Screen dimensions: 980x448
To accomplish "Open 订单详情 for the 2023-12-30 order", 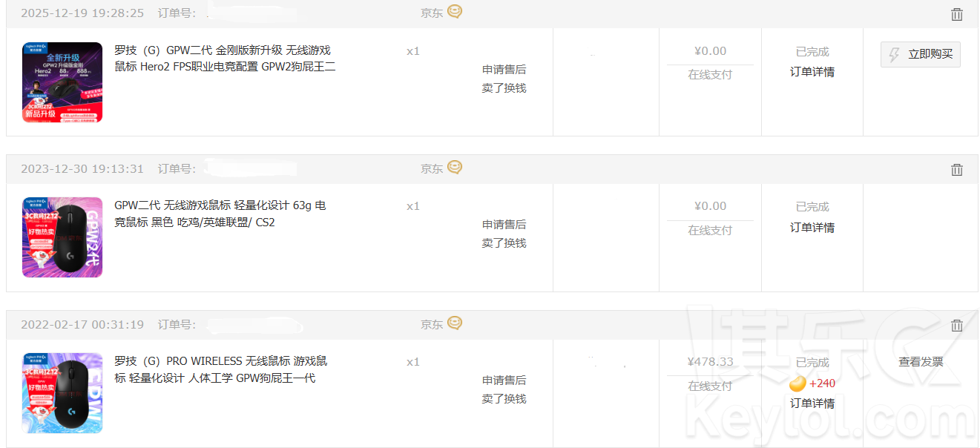I will 812,228.
